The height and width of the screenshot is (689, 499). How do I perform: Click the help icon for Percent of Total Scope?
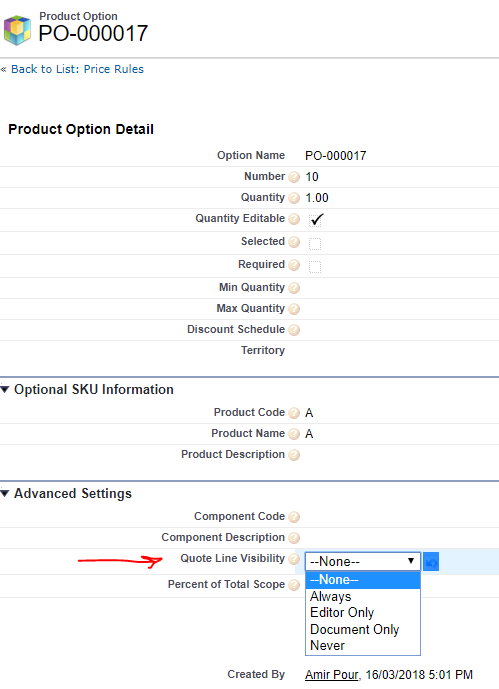(x=294, y=585)
